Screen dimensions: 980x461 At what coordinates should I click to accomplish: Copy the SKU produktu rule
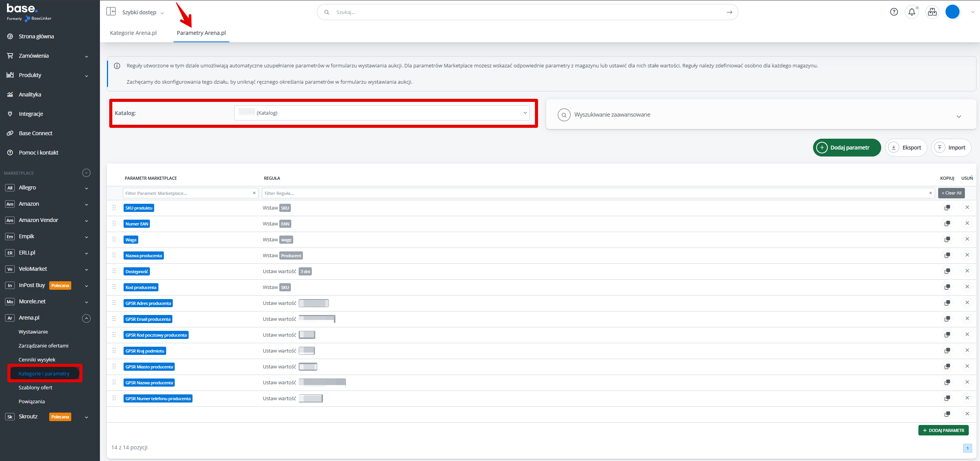click(x=947, y=208)
